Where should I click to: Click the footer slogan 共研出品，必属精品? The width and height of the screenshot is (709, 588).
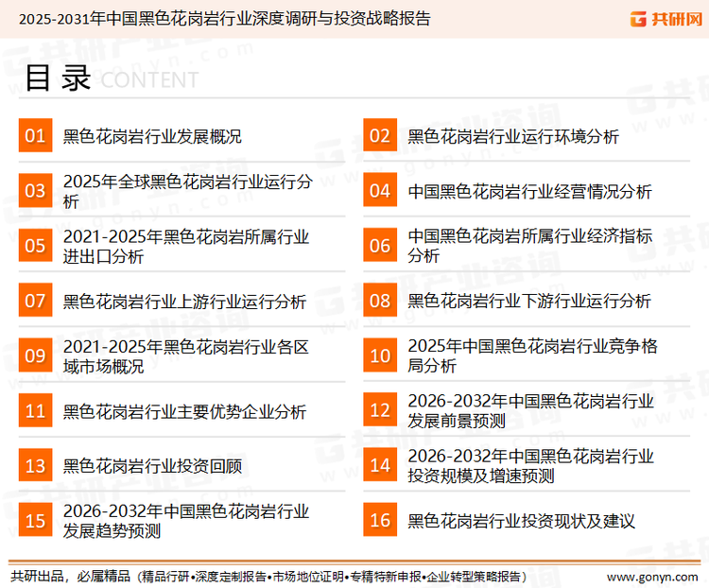coord(71,577)
